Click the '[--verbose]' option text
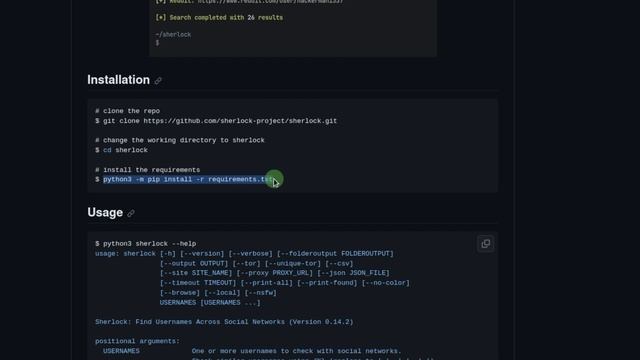The height and width of the screenshot is (360, 640). coord(251,253)
